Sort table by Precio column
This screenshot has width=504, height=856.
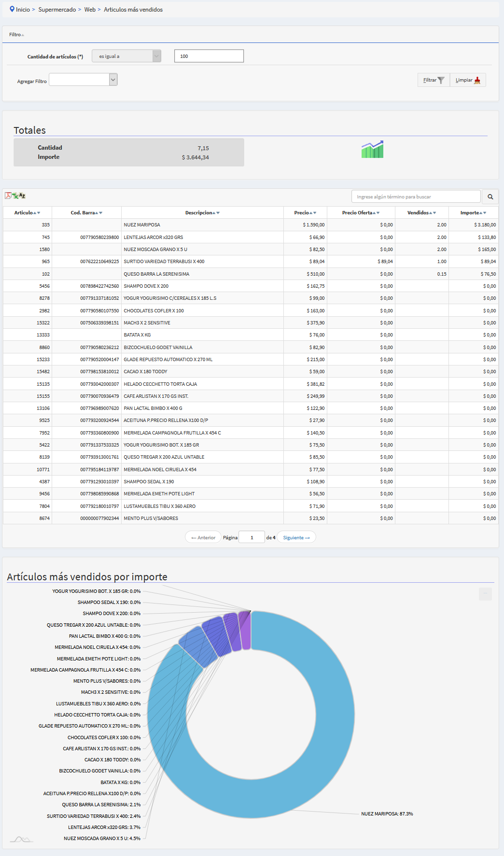[x=305, y=212]
